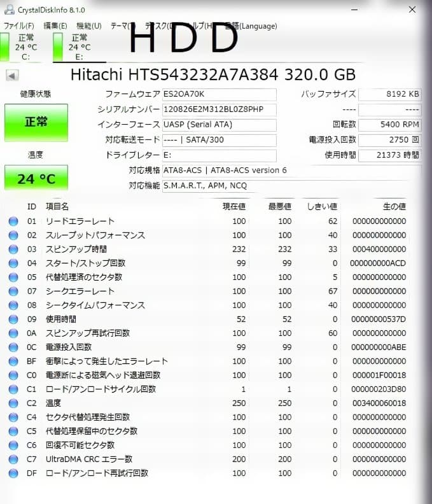Open the Language menu
The width and height of the screenshot is (432, 504).
coord(251,26)
